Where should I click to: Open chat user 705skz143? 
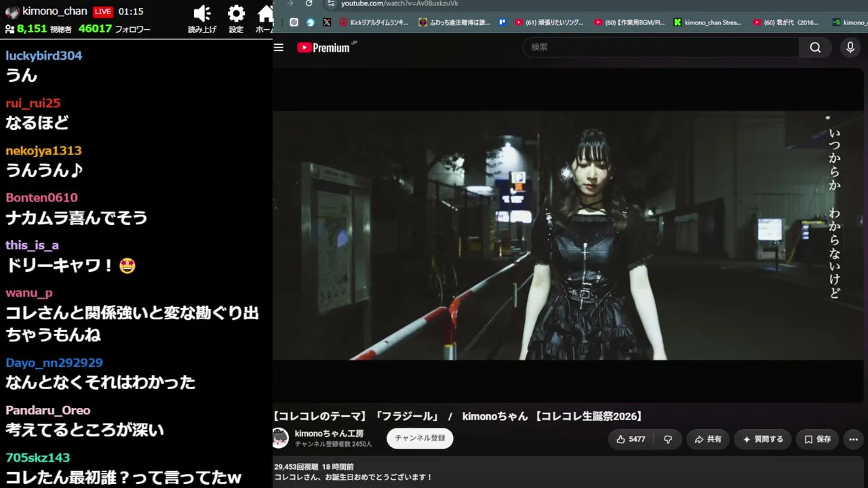click(38, 457)
